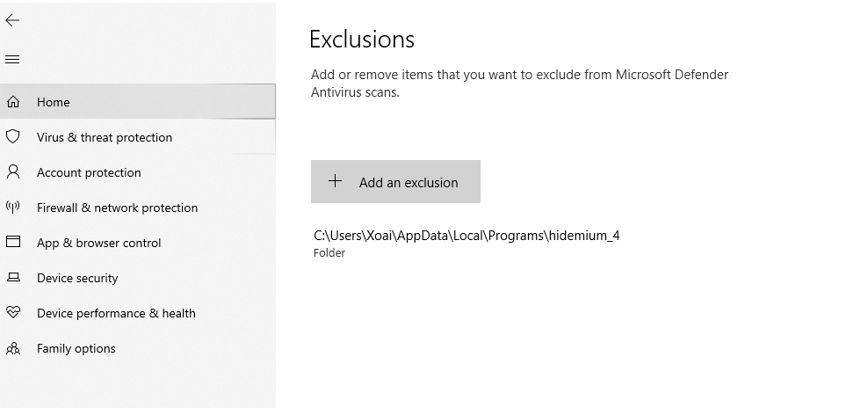This screenshot has height=408, width=868.
Task: Click the App & browser control window icon
Action: coord(13,243)
